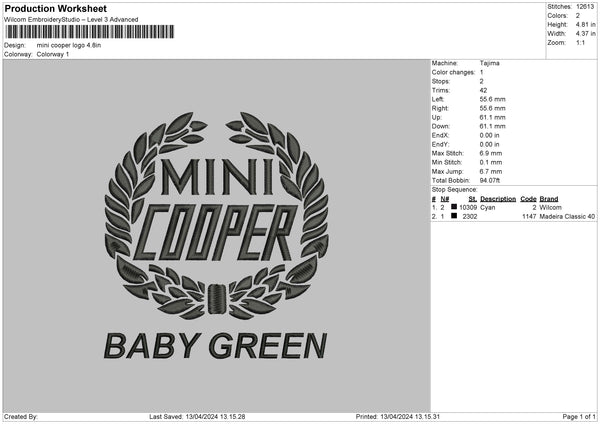The height and width of the screenshot is (424, 600).
Task: Click the Width value 4.37 in
Action: click(585, 34)
